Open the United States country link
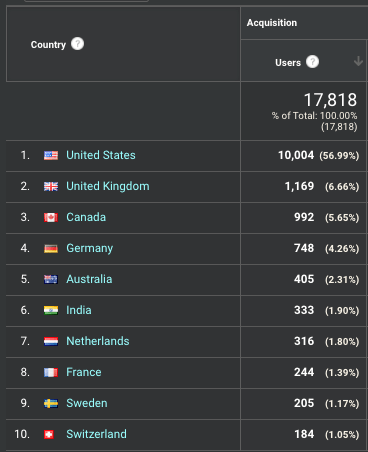Viewport: 368px width, 452px height. point(101,155)
